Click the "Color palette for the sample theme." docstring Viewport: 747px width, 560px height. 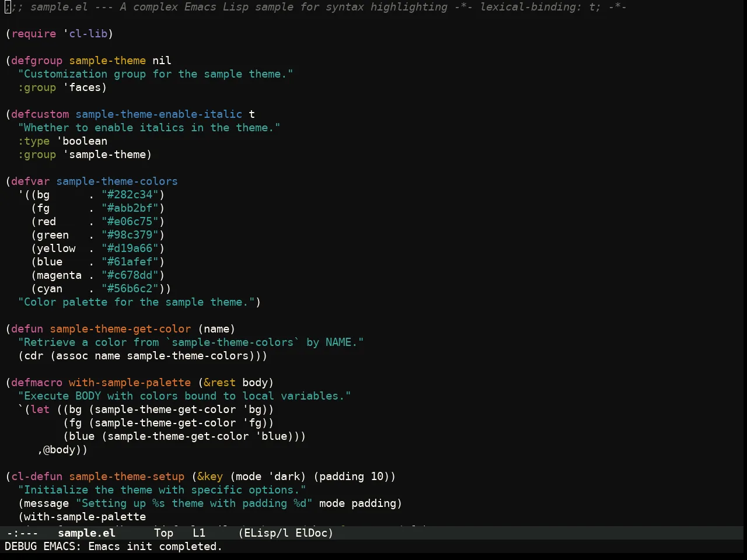click(x=137, y=302)
